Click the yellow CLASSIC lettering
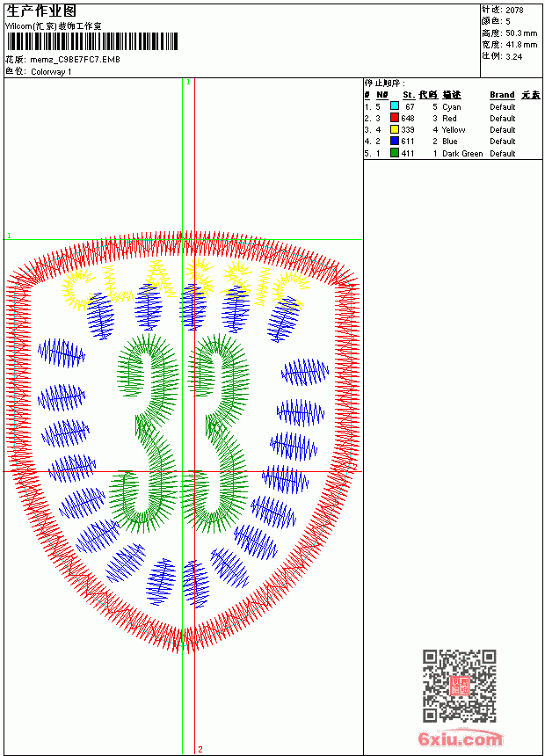Viewport: 545px width, 756px height. (x=185, y=285)
